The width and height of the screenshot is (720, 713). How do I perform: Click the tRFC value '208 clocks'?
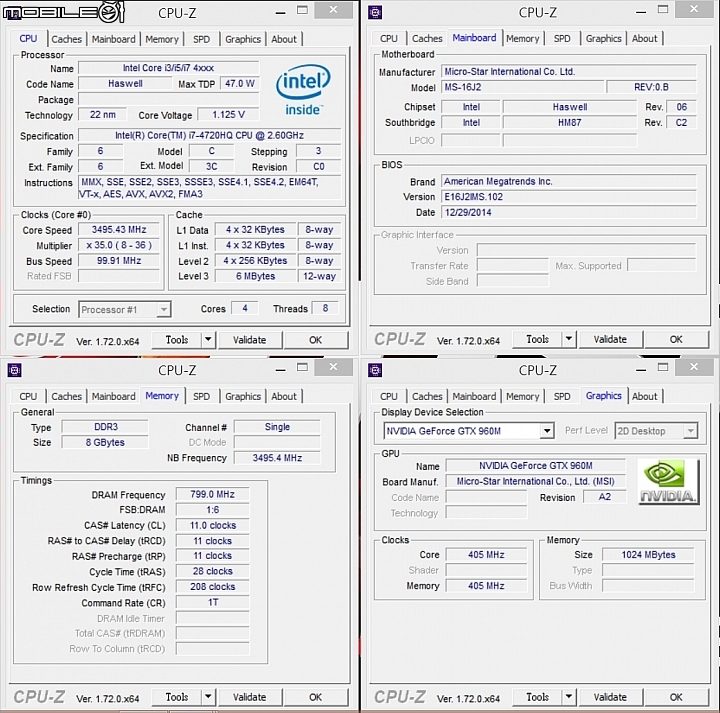point(213,587)
